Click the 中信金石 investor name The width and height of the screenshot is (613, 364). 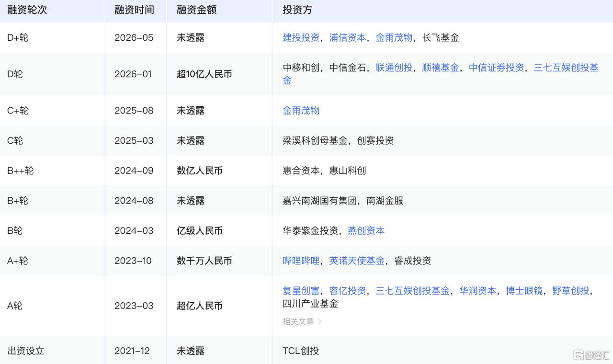(x=348, y=68)
